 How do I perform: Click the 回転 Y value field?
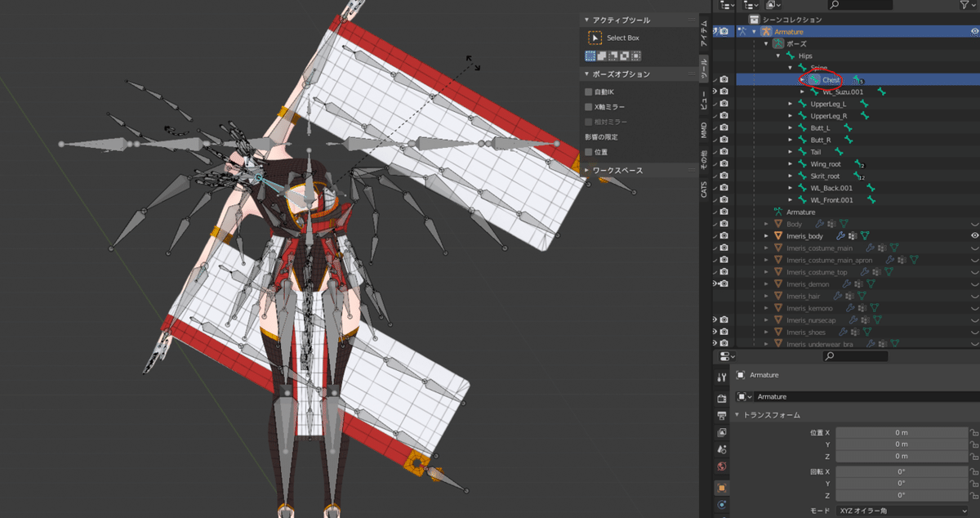(901, 483)
